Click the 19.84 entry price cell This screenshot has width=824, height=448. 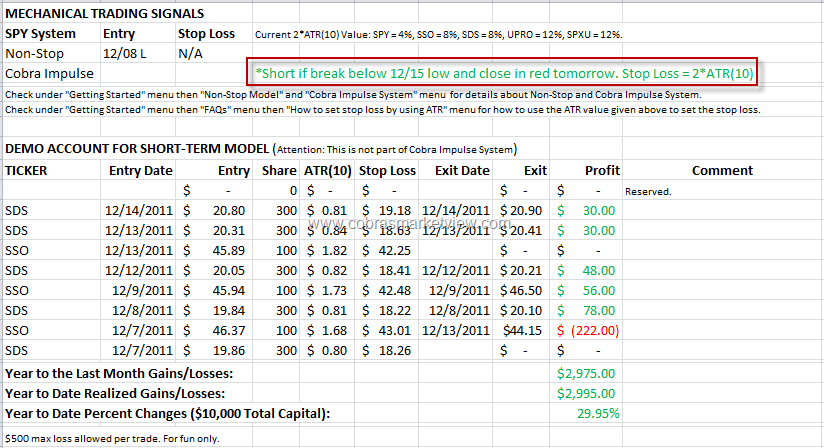point(214,310)
